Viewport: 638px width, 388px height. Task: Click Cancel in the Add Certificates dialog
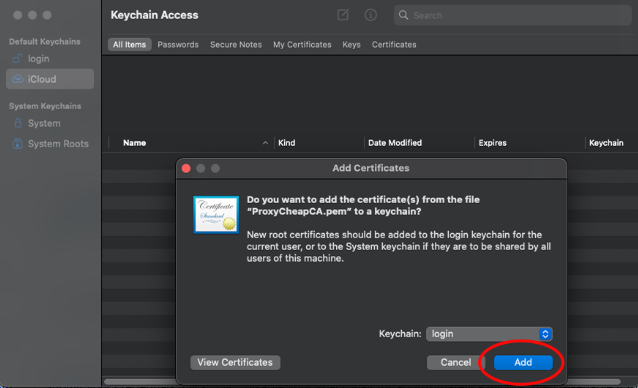click(x=456, y=362)
